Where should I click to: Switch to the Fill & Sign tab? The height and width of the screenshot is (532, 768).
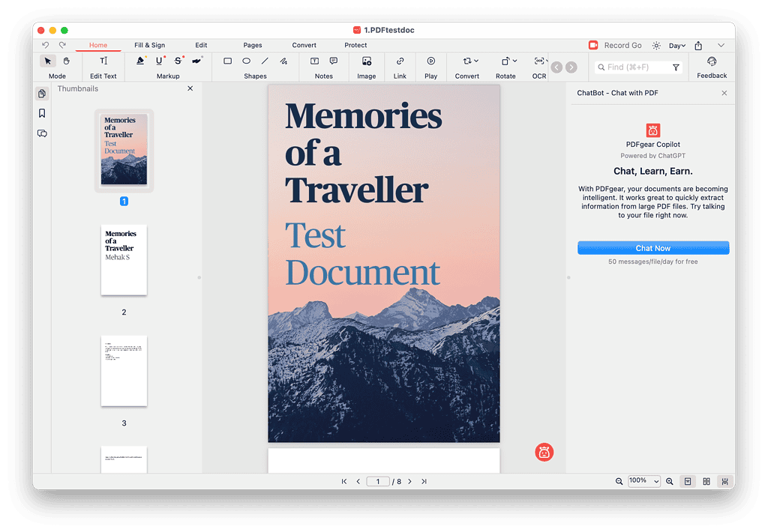pyautogui.click(x=149, y=45)
